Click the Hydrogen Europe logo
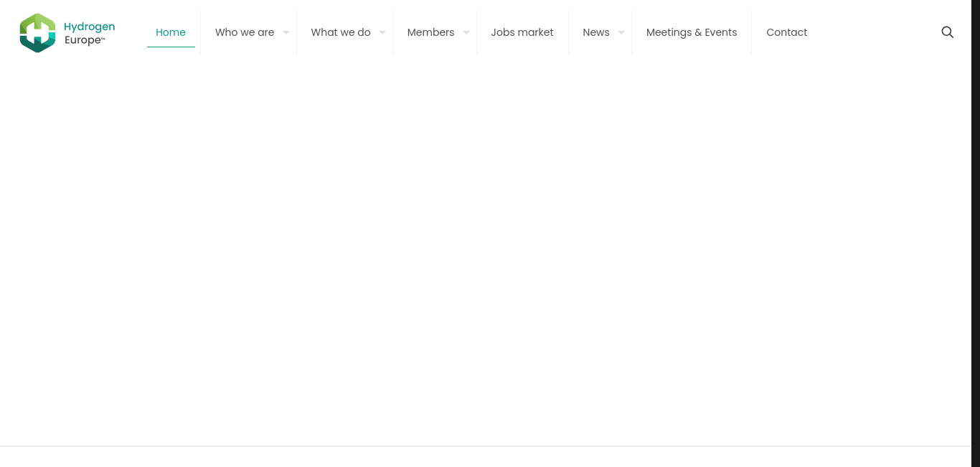Viewport: 980px width, 467px height. [67, 33]
